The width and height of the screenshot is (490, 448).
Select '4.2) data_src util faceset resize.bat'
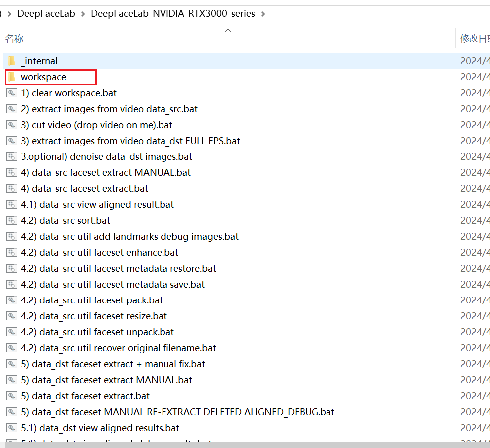pos(94,316)
